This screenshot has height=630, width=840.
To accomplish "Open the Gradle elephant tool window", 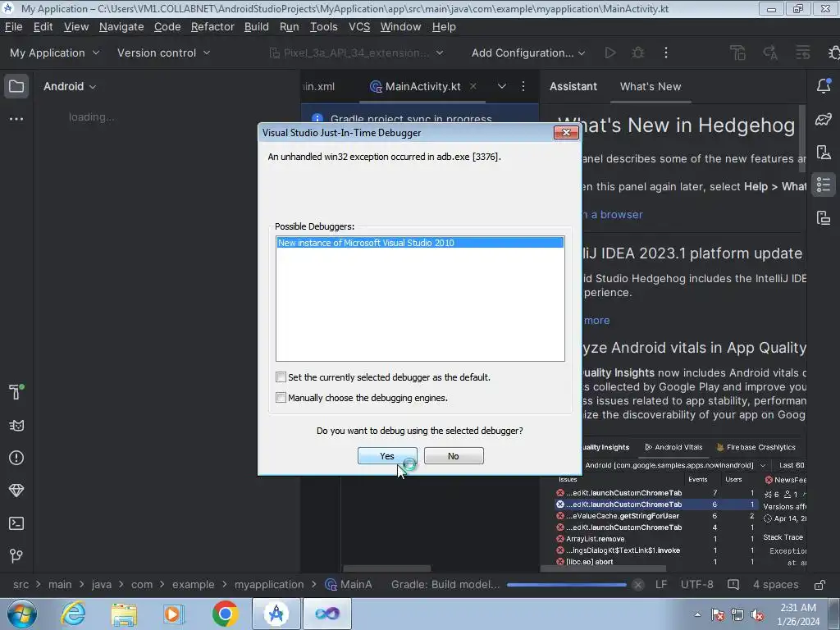I will [x=824, y=119].
